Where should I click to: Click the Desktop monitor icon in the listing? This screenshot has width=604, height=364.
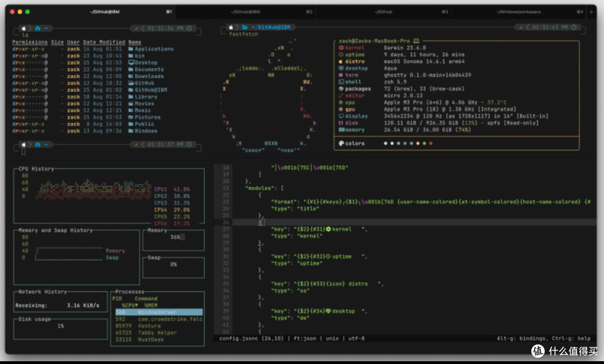point(131,63)
